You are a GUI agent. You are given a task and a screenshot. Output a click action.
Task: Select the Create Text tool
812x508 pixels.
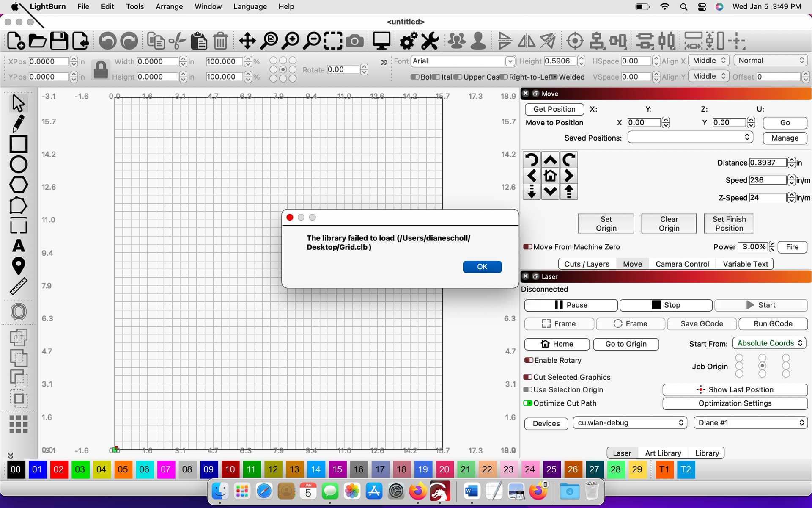18,246
